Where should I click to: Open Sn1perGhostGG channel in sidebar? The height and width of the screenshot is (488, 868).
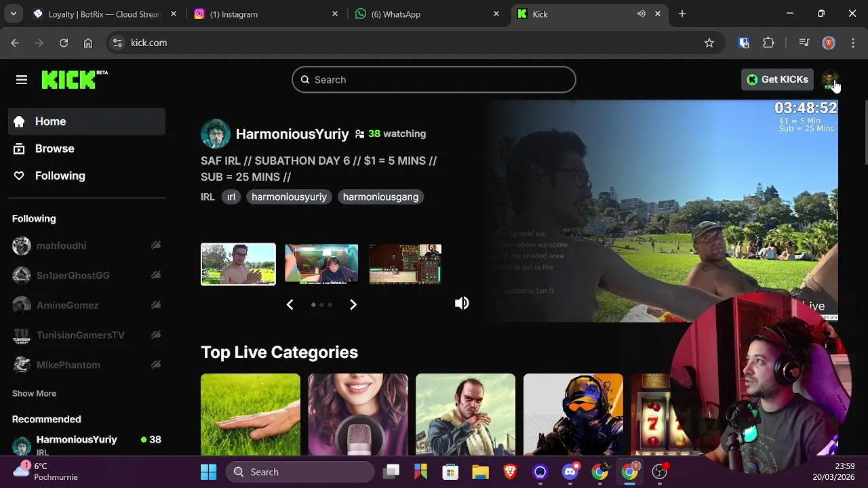(73, 275)
